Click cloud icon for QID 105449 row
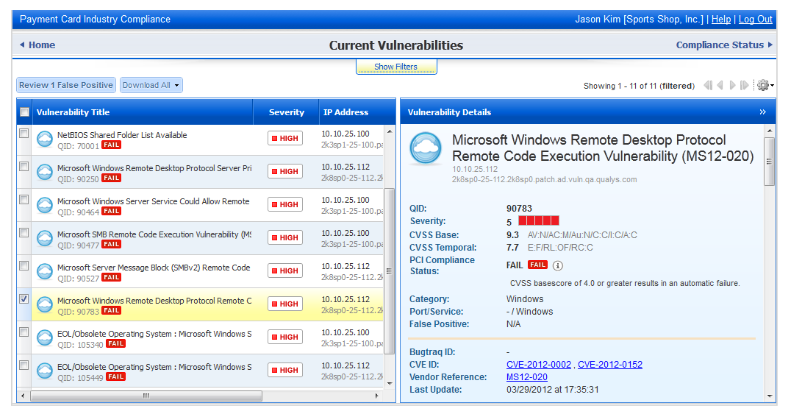 pyautogui.click(x=45, y=371)
